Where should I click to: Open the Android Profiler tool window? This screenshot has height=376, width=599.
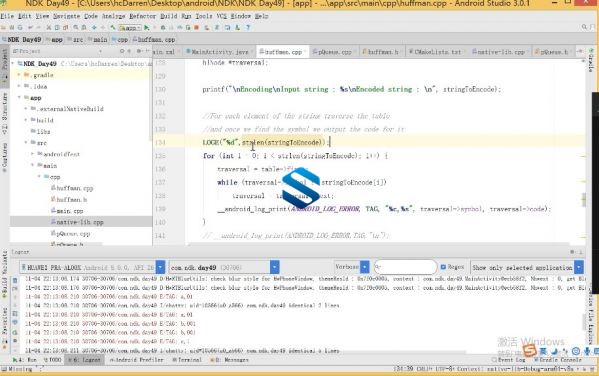pyautogui.click(x=136, y=360)
